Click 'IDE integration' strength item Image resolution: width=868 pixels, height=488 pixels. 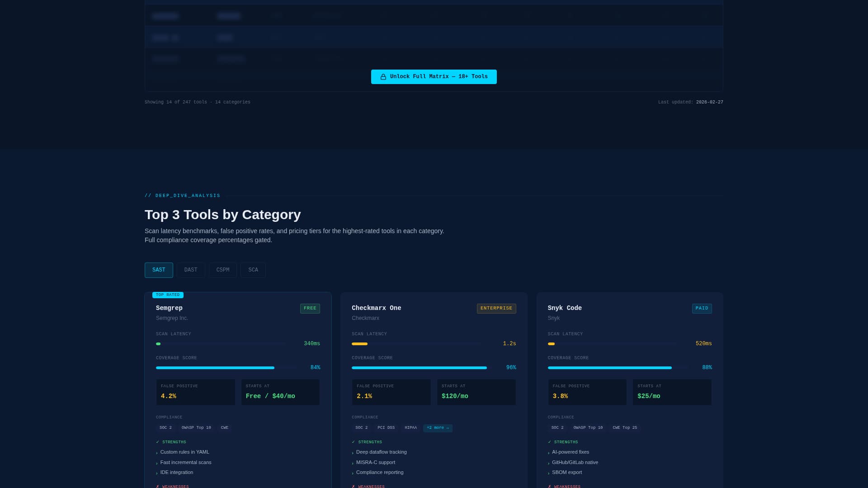coord(176,473)
